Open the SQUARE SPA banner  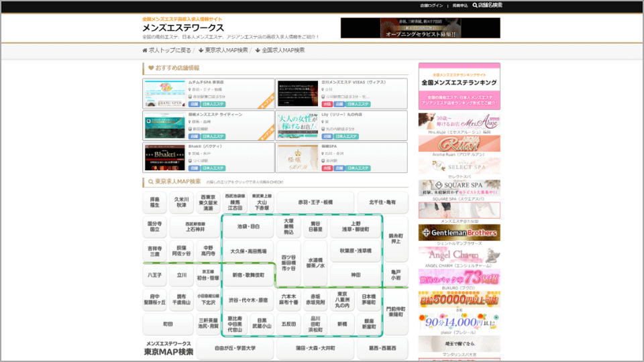coord(459,188)
